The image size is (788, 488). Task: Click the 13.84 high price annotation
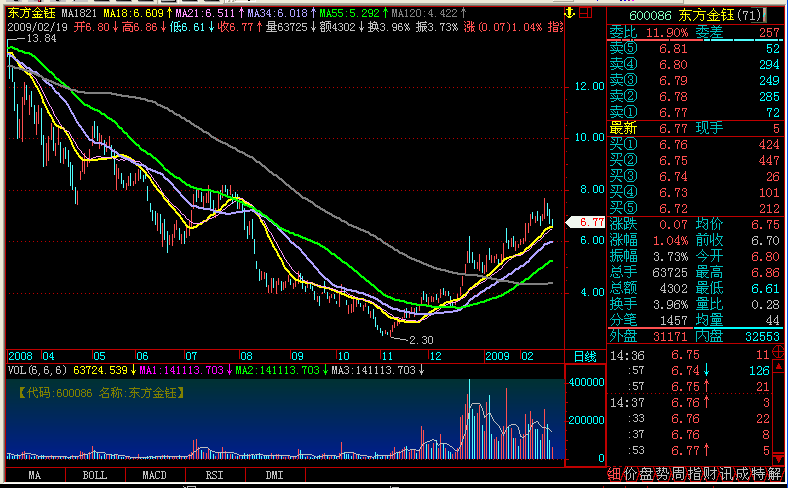tap(41, 39)
